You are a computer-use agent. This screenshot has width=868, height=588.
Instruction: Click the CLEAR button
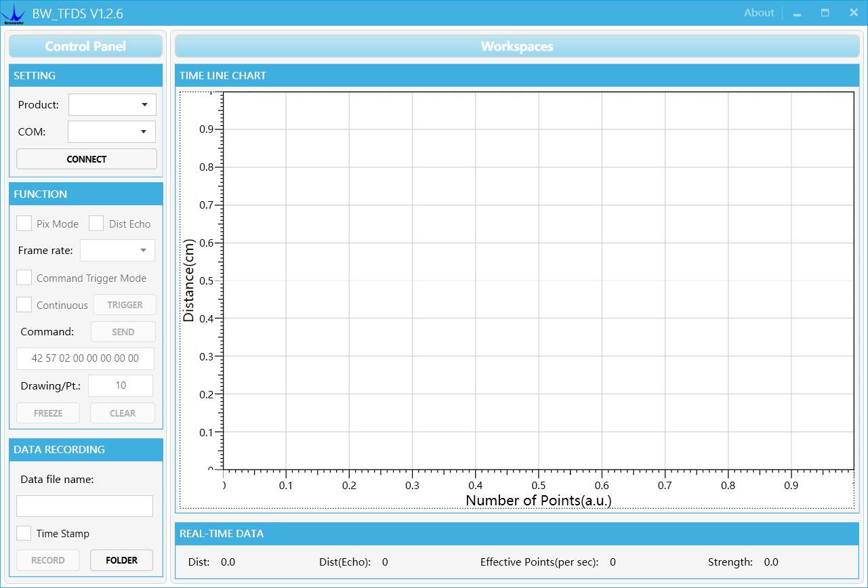coord(123,413)
